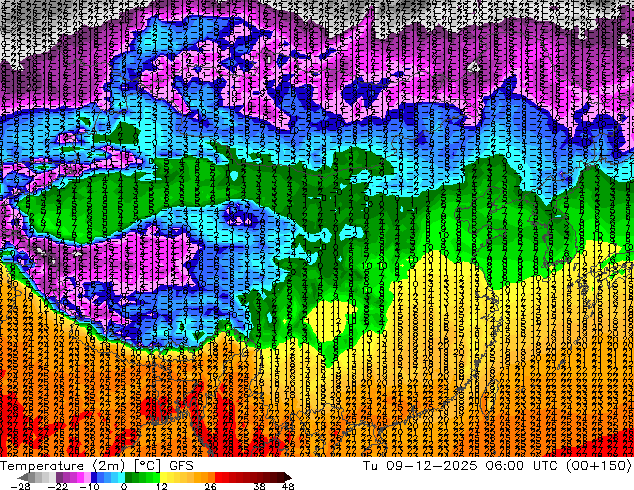The height and width of the screenshot is (490, 634).
Task: Click the -22 legend label
Action: point(58,486)
